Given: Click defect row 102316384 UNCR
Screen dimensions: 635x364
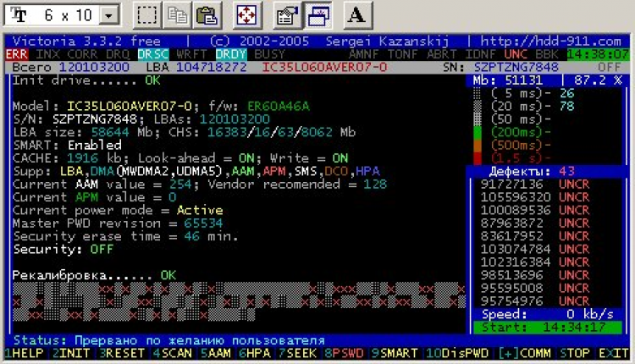Looking at the screenshot, I should click(x=535, y=262).
